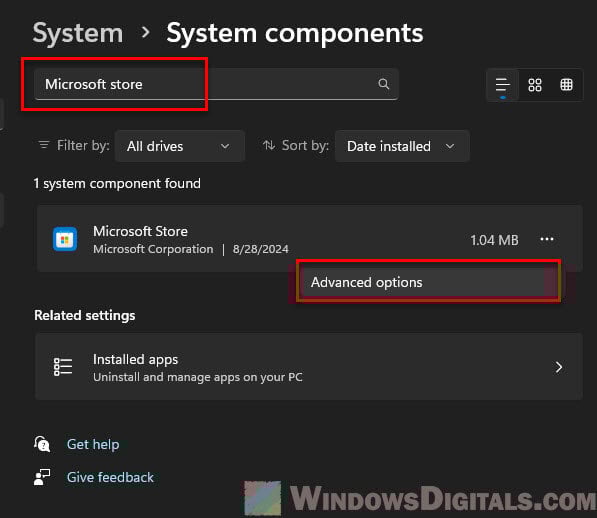Go back to System in the breadcrumb

tap(78, 33)
